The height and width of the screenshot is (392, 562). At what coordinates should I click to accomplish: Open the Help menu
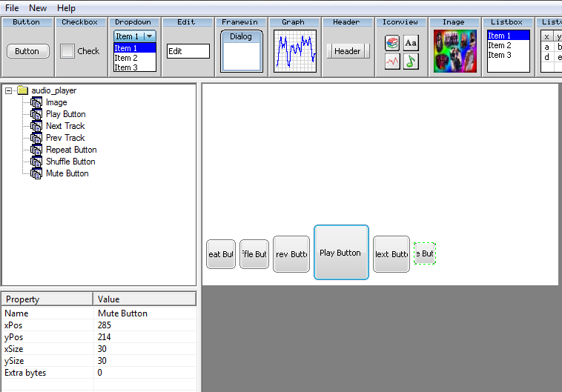tap(66, 8)
